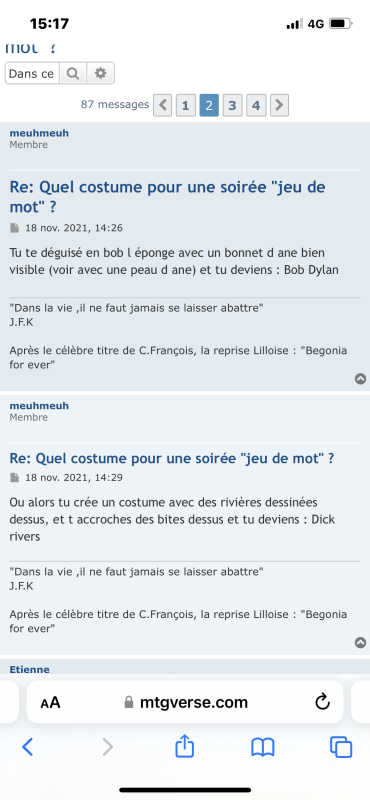The height and width of the screenshot is (800, 370).
Task: Go back with Safari back arrow
Action: 28,747
